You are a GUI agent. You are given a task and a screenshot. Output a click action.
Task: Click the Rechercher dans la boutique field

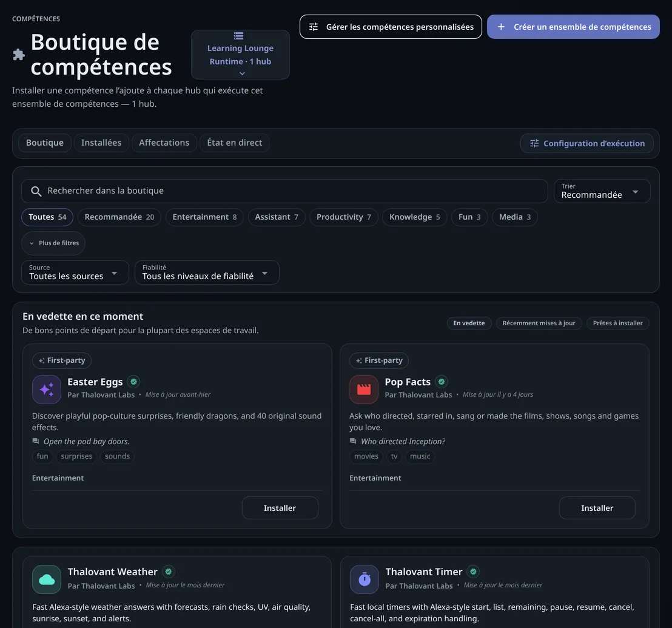pyautogui.click(x=284, y=191)
